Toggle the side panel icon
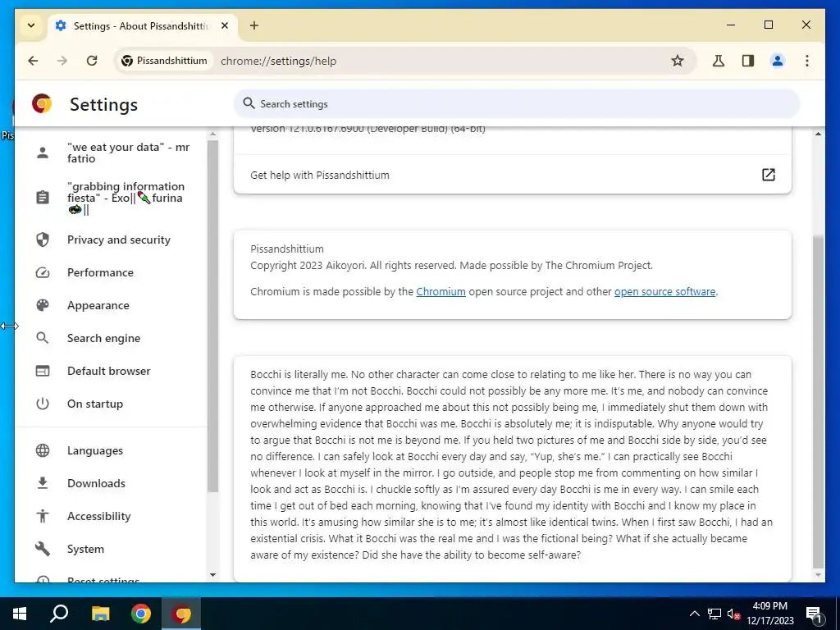The width and height of the screenshot is (840, 630). pyautogui.click(x=748, y=61)
